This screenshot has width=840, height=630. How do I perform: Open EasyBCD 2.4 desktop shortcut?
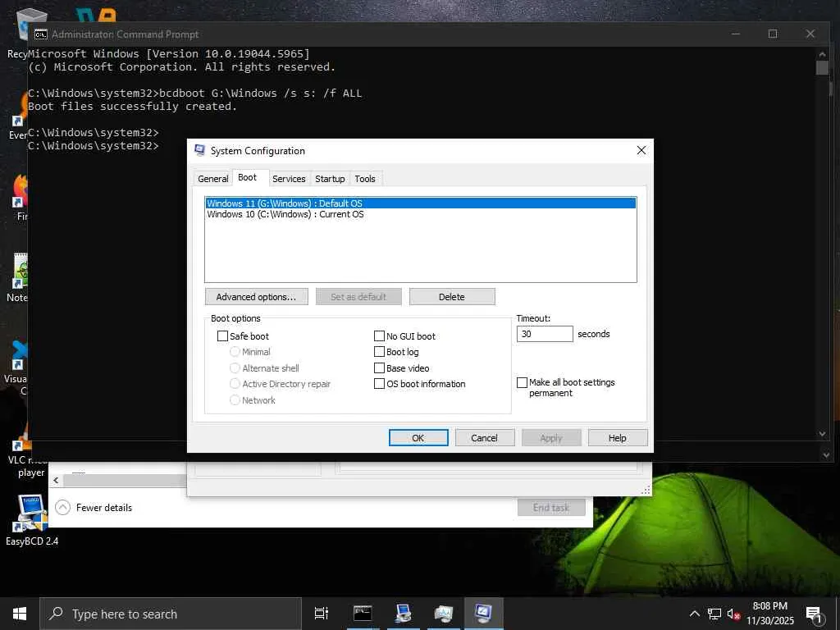(x=32, y=519)
